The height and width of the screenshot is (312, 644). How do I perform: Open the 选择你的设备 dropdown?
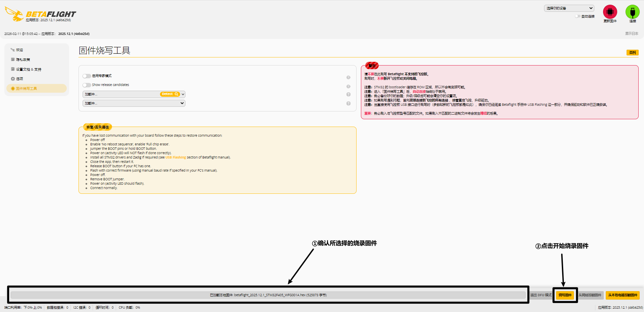[569, 8]
